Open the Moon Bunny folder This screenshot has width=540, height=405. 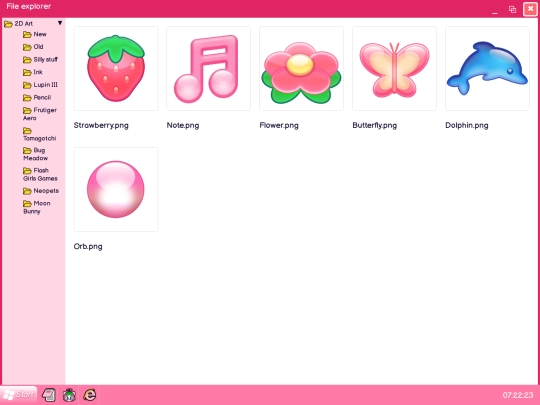pos(37,207)
